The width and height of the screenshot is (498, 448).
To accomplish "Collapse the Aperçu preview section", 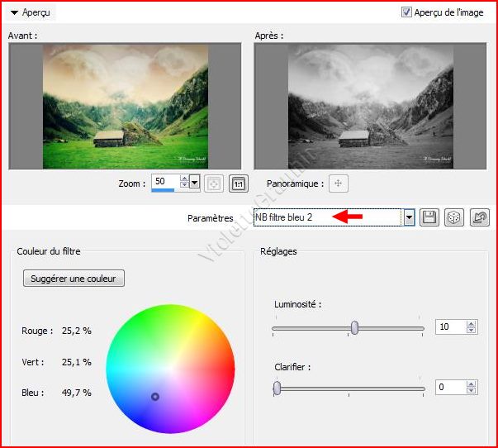I will (x=15, y=13).
